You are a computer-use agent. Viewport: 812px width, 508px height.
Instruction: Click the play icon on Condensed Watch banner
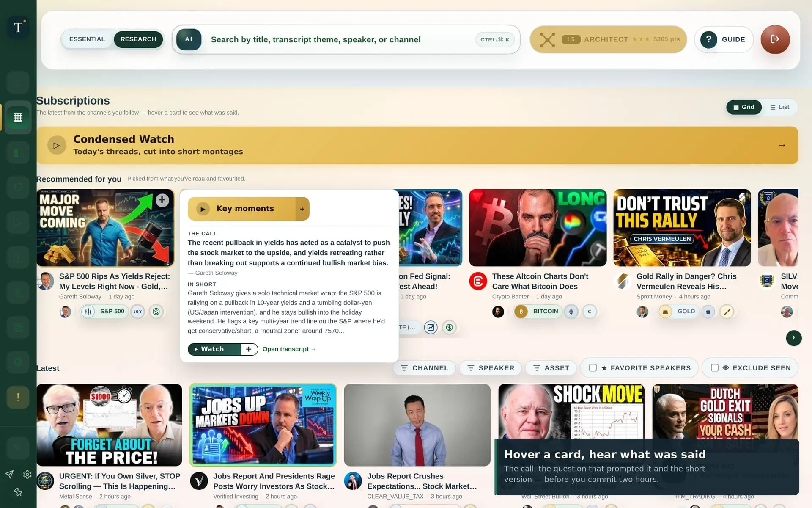57,145
